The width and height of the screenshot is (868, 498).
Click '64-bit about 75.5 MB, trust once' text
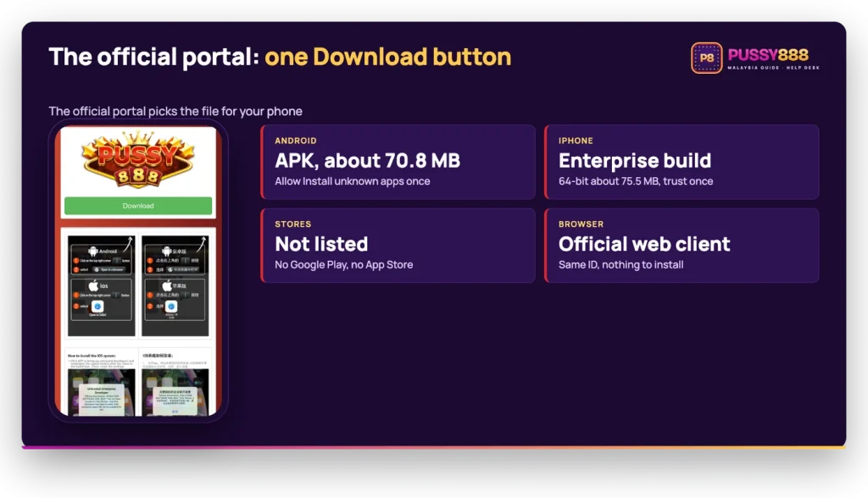[636, 181]
